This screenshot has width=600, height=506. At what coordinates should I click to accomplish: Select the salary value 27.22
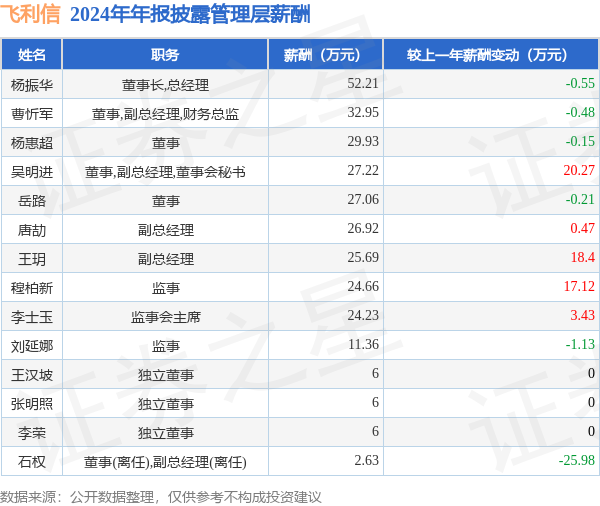point(363,170)
